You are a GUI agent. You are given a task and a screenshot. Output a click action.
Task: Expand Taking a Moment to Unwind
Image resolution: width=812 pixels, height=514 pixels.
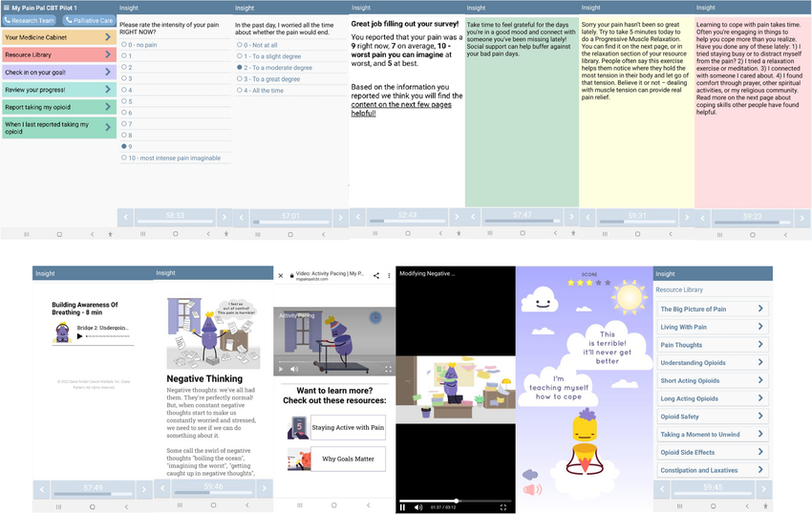pos(712,434)
